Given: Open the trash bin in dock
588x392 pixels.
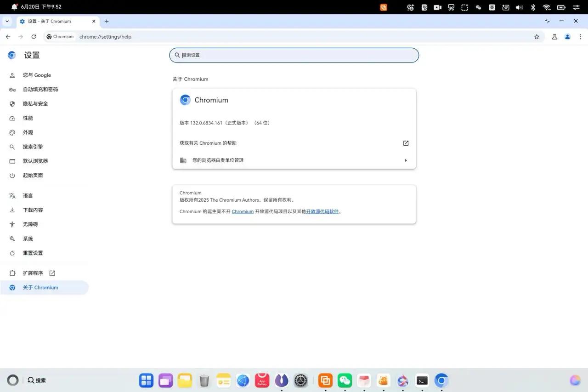Looking at the screenshot, I should (x=204, y=381).
